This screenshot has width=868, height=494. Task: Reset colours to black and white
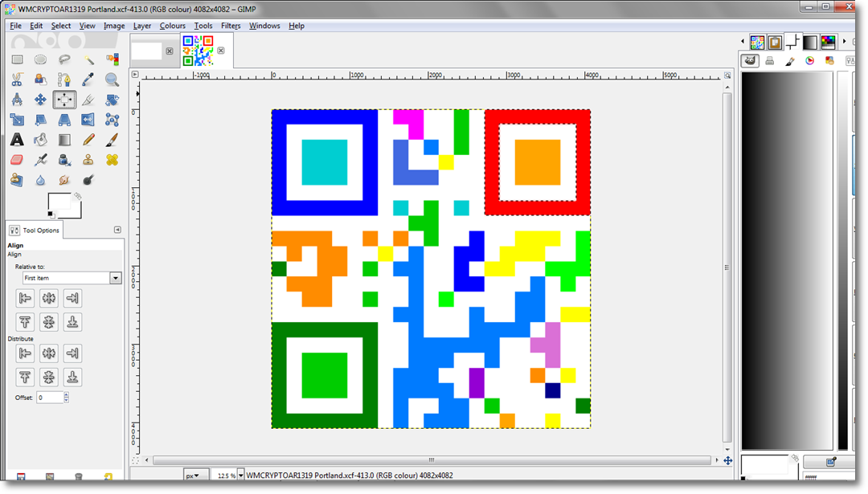click(x=51, y=214)
